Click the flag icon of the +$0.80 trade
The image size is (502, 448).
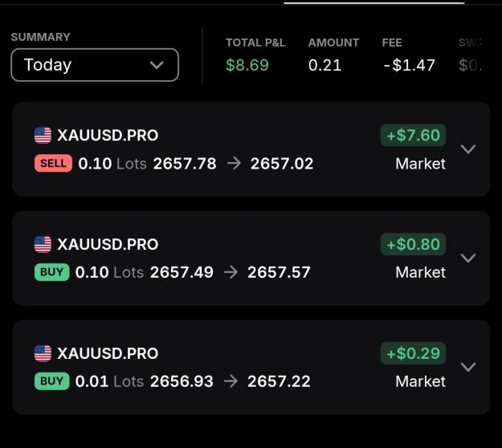pos(43,245)
